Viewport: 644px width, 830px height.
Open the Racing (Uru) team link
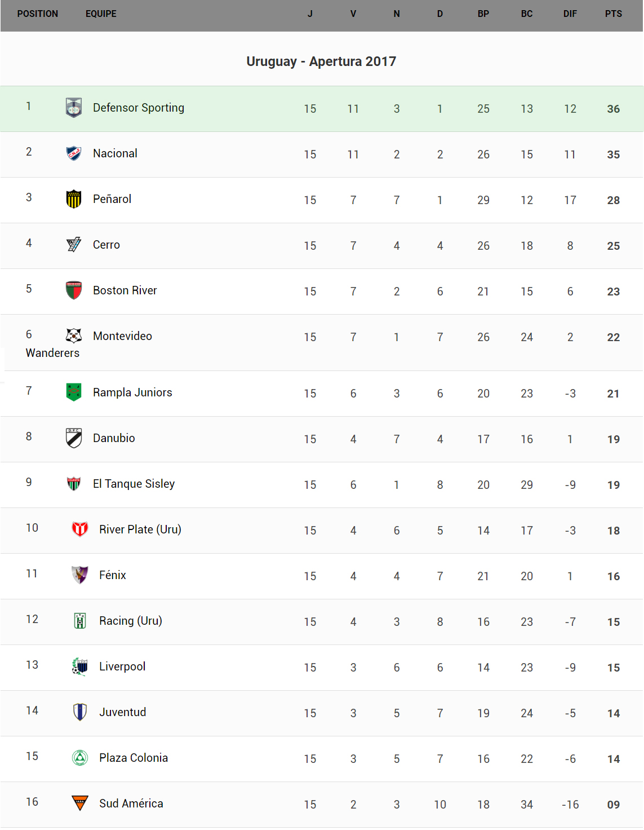coord(130,621)
